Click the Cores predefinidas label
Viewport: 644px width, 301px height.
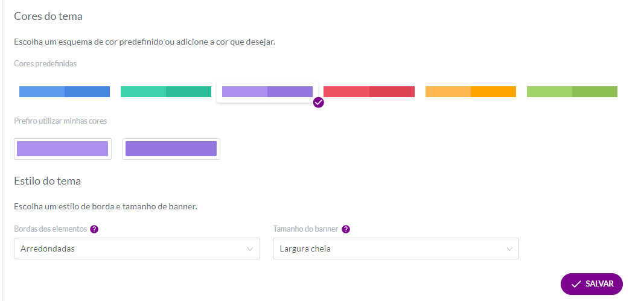pos(45,64)
